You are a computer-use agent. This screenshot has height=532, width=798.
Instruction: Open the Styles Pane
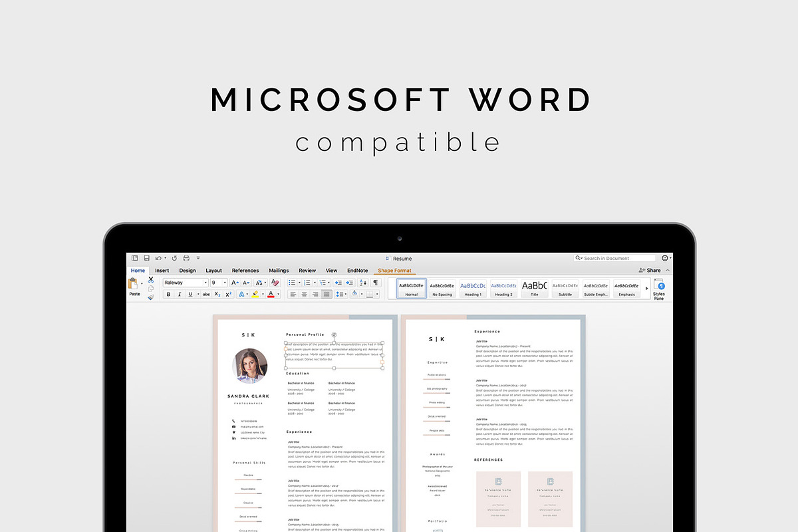coord(659,289)
